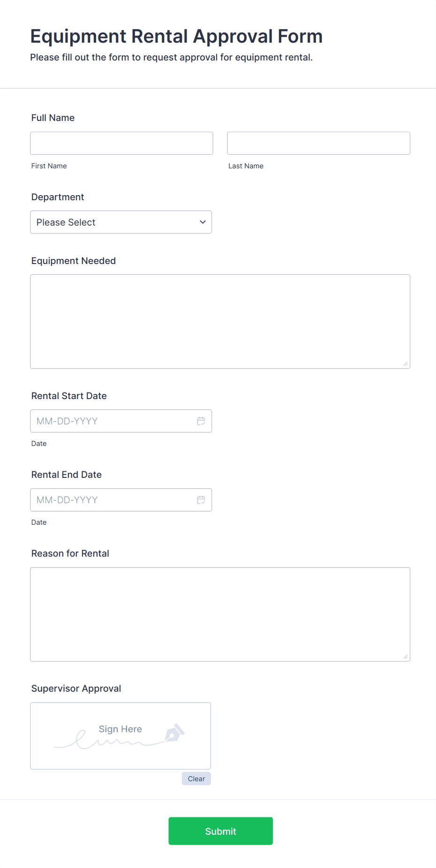Focus the Equipment Needed text area
This screenshot has height=868, width=436.
point(220,321)
